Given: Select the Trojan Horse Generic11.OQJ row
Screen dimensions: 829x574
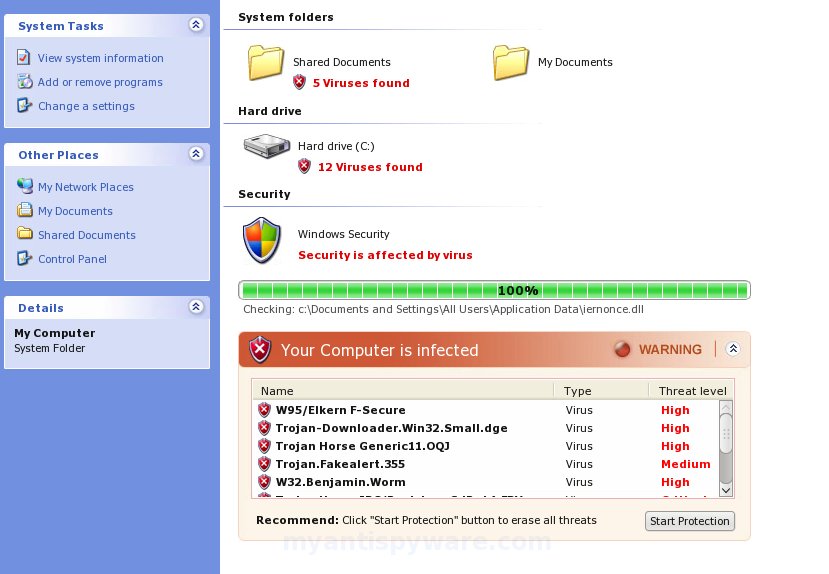Looking at the screenshot, I should tap(486, 446).
